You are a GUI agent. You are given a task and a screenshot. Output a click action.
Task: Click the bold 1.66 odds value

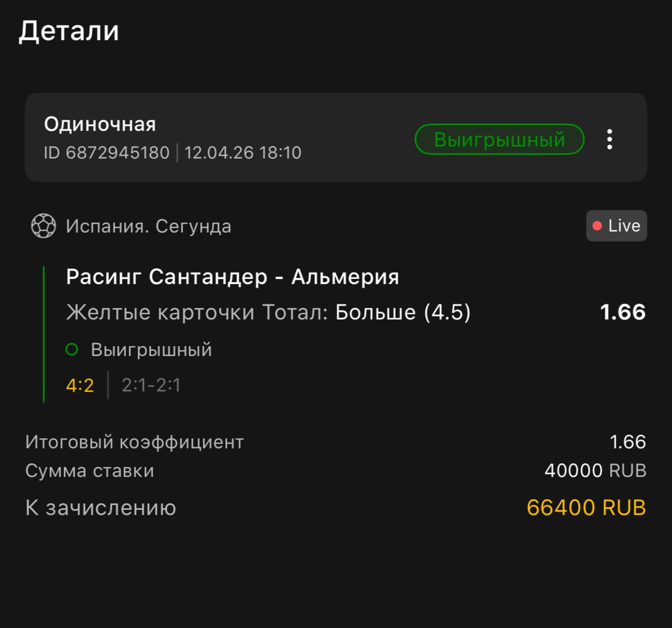(623, 312)
